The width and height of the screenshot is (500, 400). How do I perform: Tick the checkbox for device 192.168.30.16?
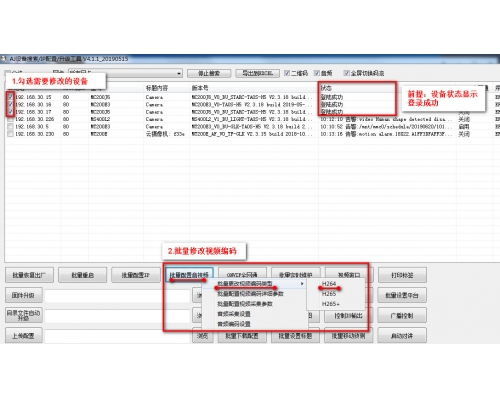point(10,104)
